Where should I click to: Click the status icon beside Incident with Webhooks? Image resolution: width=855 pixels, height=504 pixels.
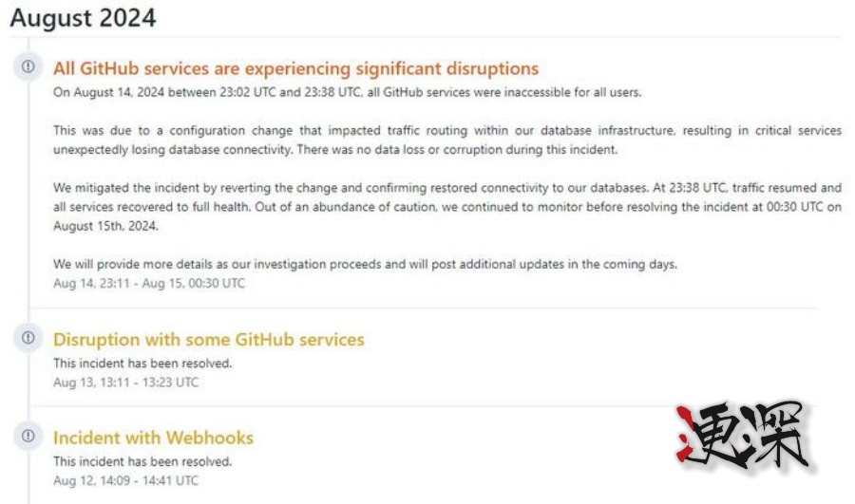(28, 436)
